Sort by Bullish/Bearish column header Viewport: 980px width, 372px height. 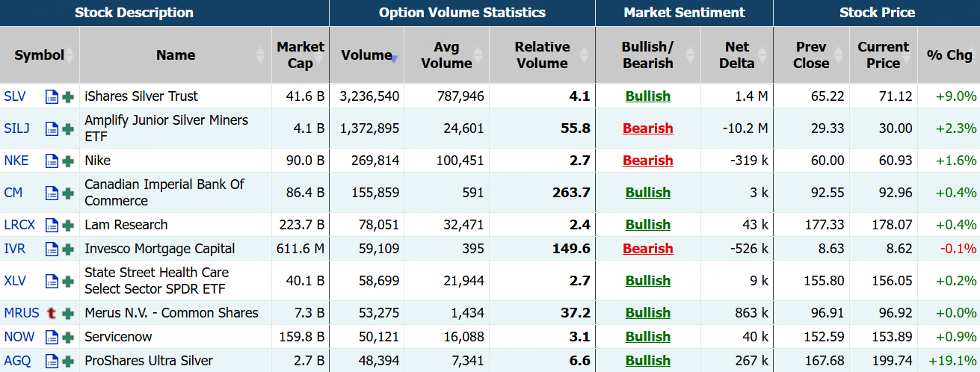[648, 55]
